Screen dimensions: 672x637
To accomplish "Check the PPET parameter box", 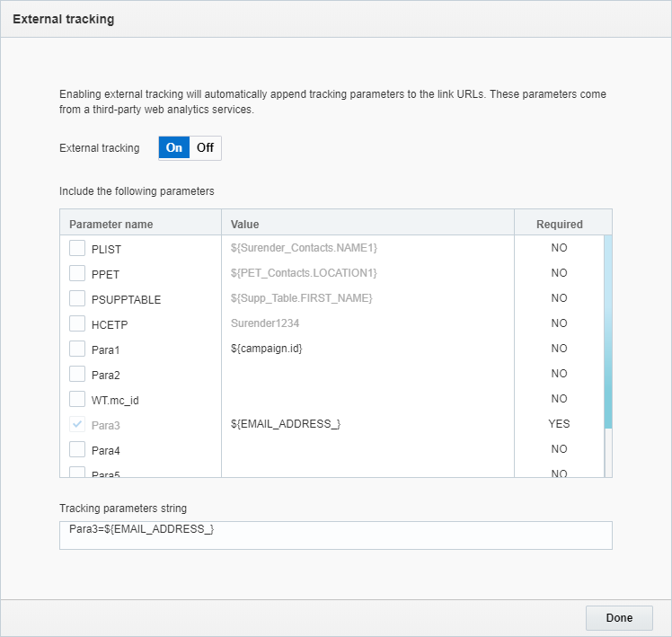I will click(x=77, y=273).
